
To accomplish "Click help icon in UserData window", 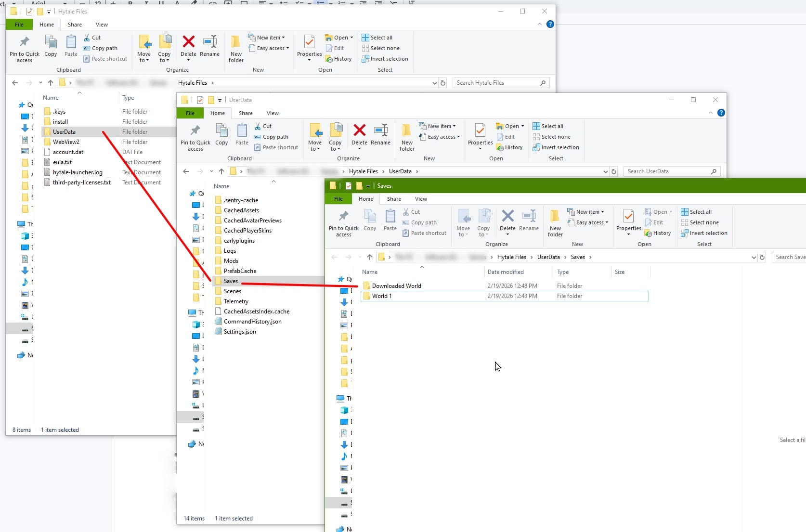I will tap(721, 113).
